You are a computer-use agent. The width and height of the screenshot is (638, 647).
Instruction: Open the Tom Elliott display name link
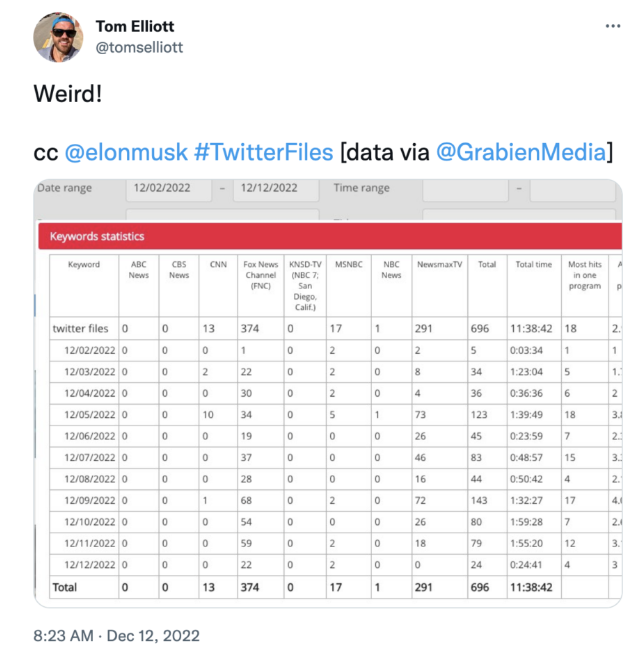[x=135, y=26]
